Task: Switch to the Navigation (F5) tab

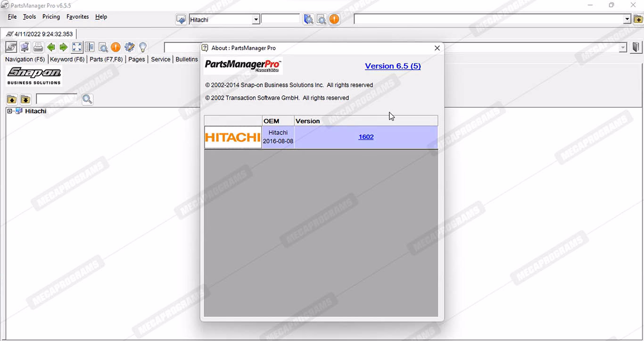Action: [25, 59]
